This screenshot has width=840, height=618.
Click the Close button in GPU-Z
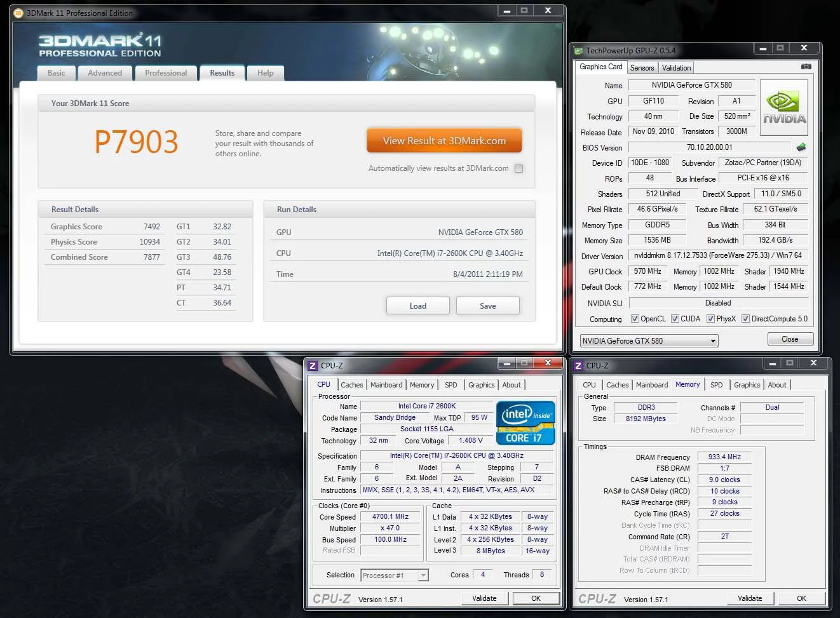(x=790, y=339)
